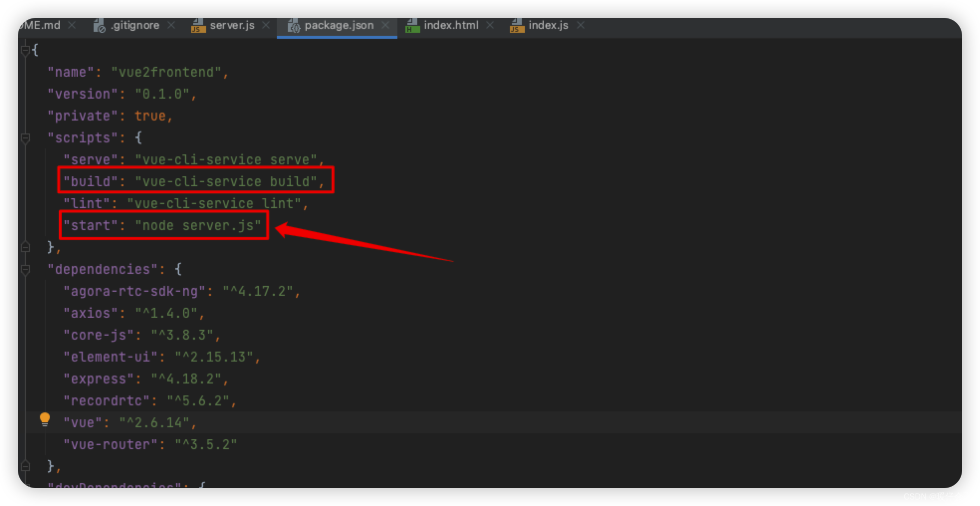The width and height of the screenshot is (980, 506).
Task: Click the index.js JS file icon
Action: point(517,25)
